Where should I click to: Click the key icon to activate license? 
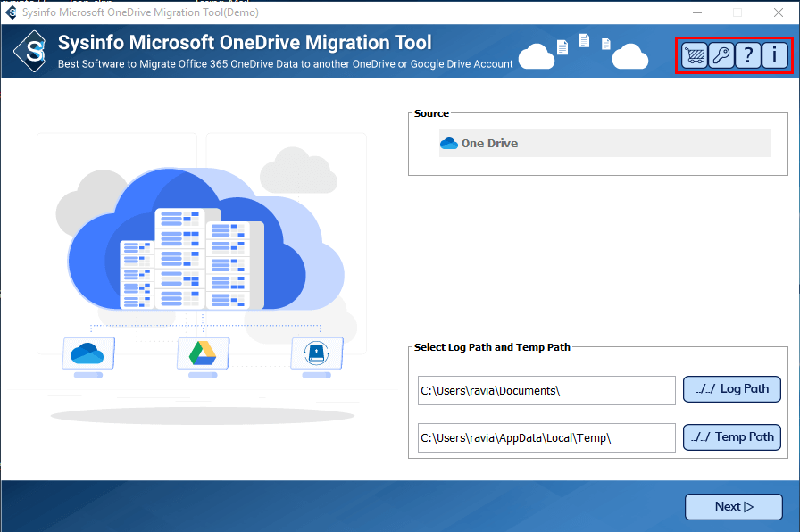tap(721, 54)
